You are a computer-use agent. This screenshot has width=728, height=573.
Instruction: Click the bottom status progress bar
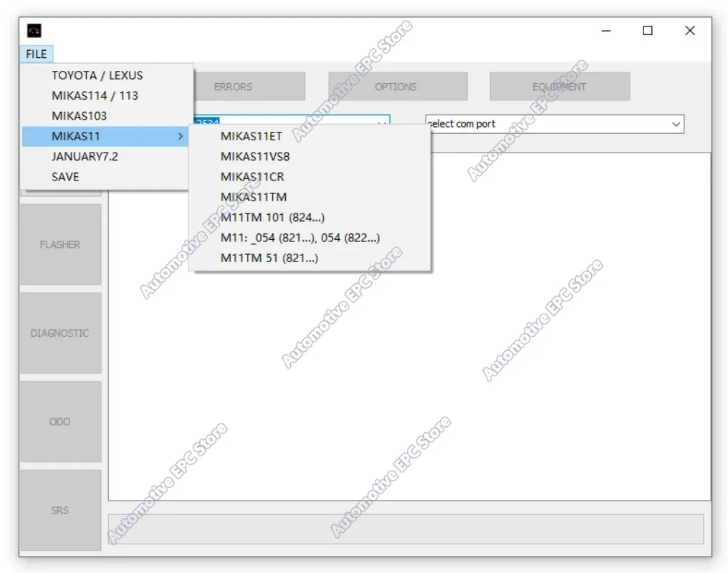[406, 529]
